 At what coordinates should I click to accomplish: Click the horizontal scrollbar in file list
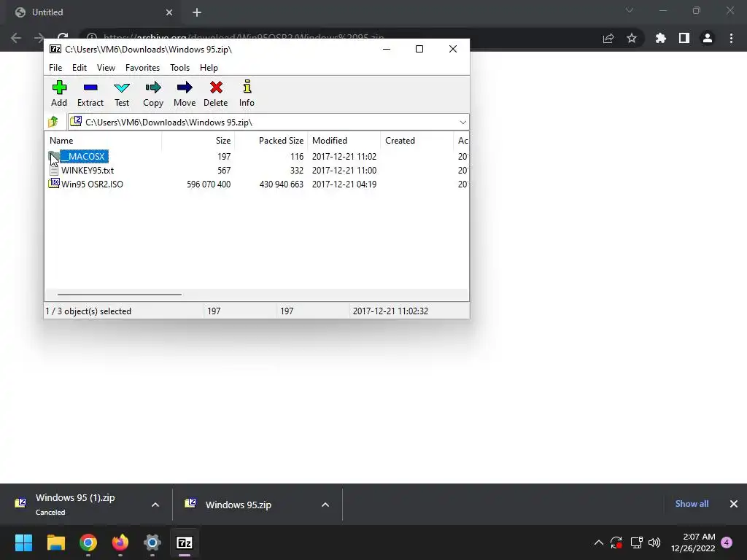(119, 295)
